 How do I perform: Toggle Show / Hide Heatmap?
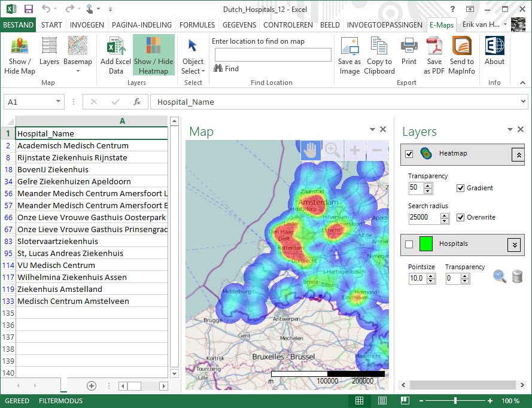[x=153, y=55]
